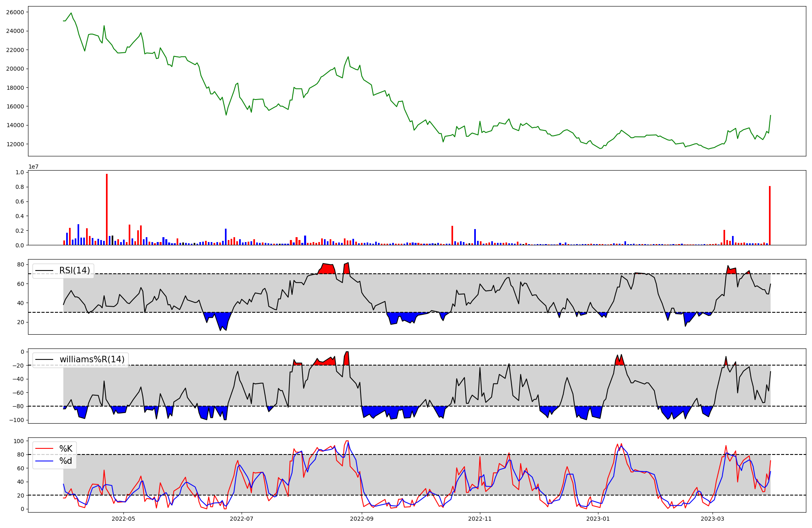Click the blue %d legend line swatch
Viewport: 812px width, 528px height.
click(44, 461)
